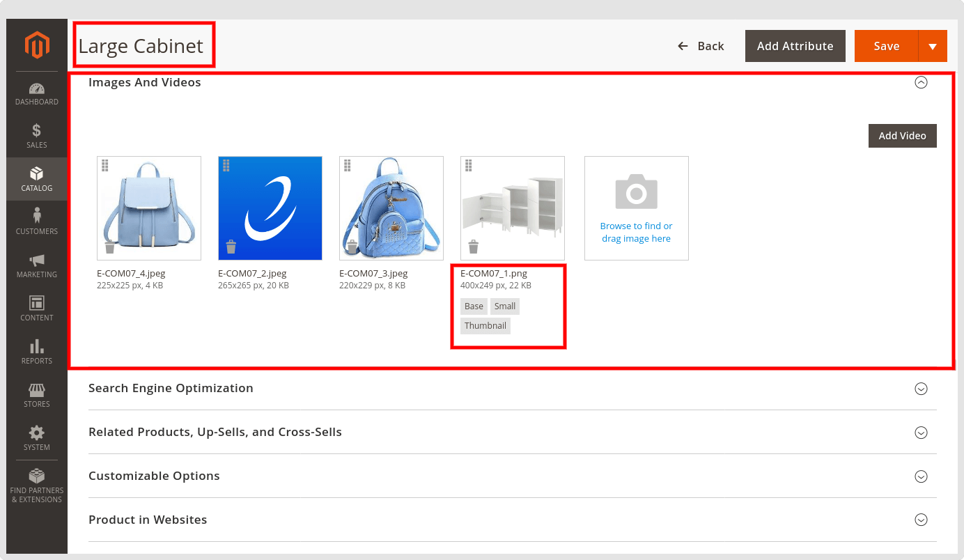This screenshot has width=964, height=560.
Task: Click the Magento logo icon
Action: click(x=37, y=45)
